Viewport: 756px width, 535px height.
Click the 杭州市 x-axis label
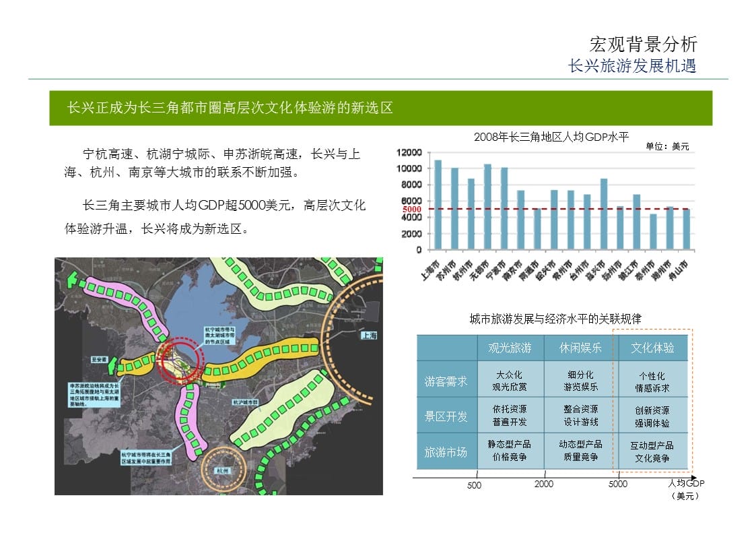coord(463,270)
